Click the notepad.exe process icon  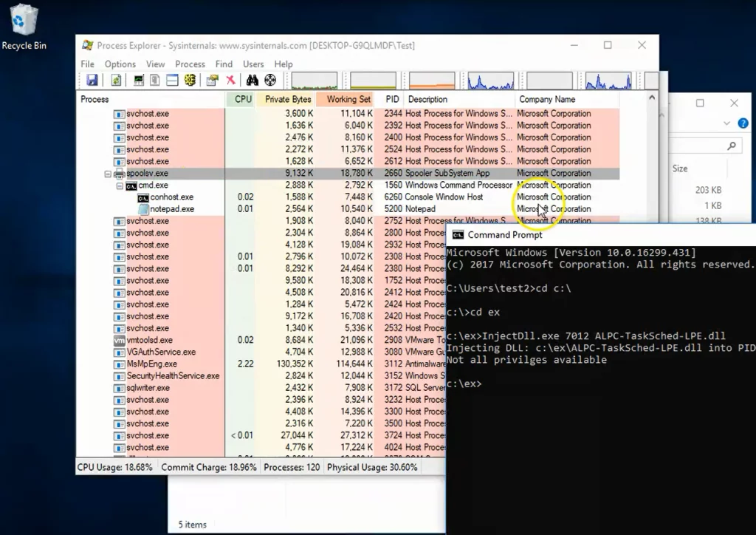143,209
